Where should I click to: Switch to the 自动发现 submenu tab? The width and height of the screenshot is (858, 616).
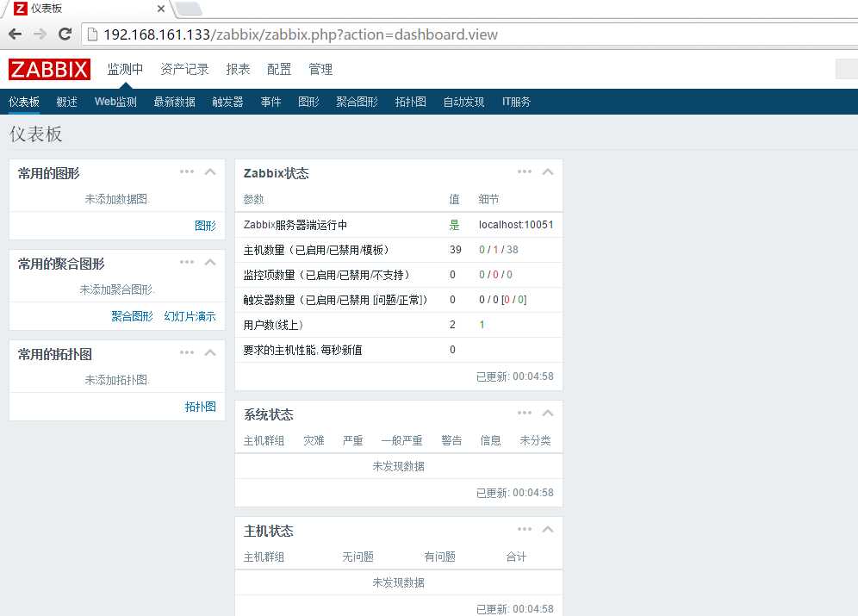point(464,102)
